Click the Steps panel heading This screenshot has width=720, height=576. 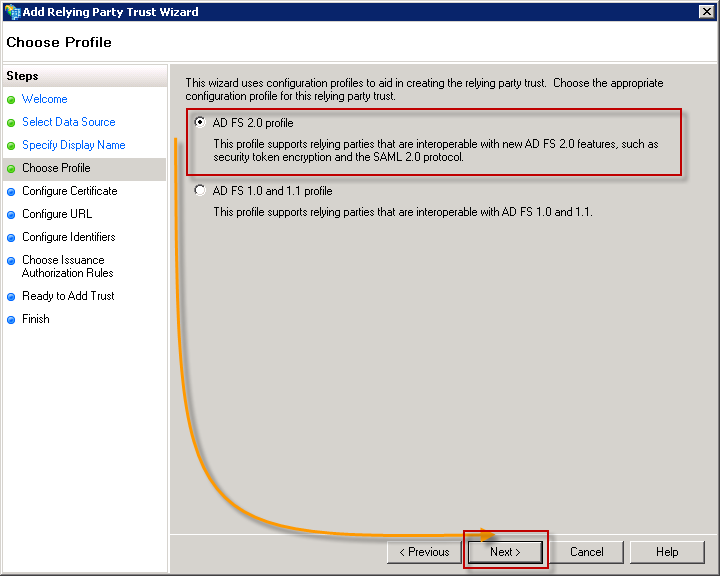point(22,76)
